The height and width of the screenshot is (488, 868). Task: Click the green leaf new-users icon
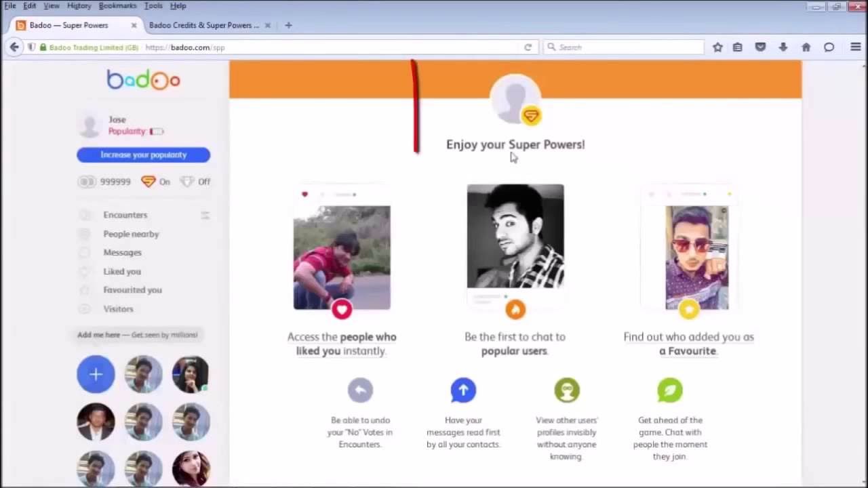pyautogui.click(x=670, y=390)
